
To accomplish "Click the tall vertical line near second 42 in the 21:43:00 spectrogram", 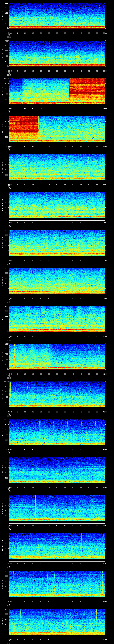I will 76,466.
